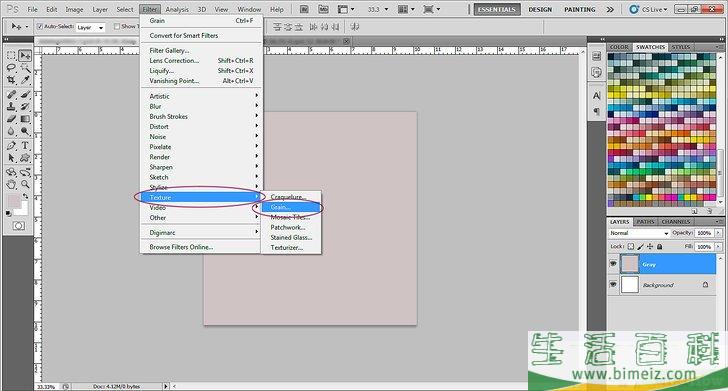Toggle visibility of the Gray layer
This screenshot has width=728, height=391.
pyautogui.click(x=613, y=264)
